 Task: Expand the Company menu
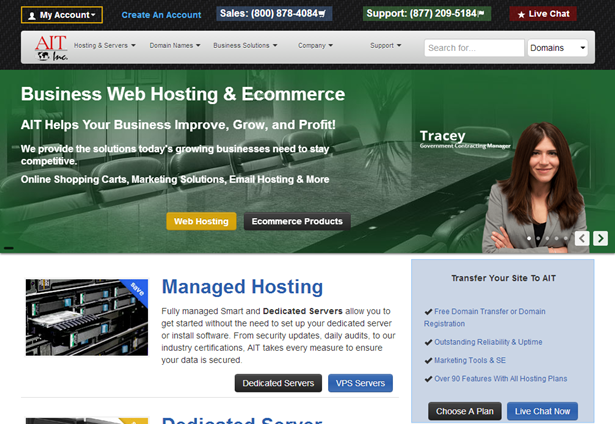click(x=315, y=45)
